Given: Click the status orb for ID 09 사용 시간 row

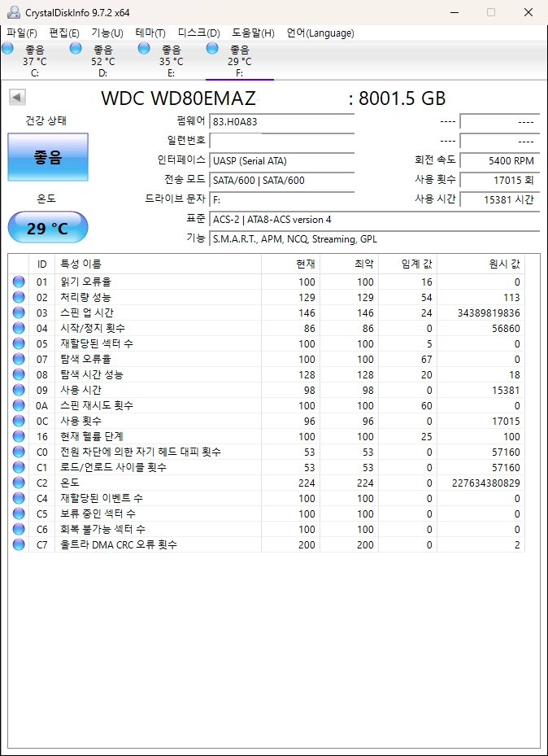Looking at the screenshot, I should tap(19, 390).
